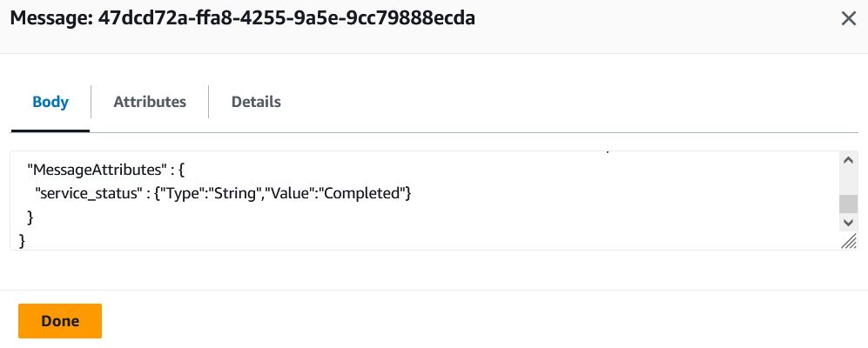Click the orange Done button

pos(60,321)
